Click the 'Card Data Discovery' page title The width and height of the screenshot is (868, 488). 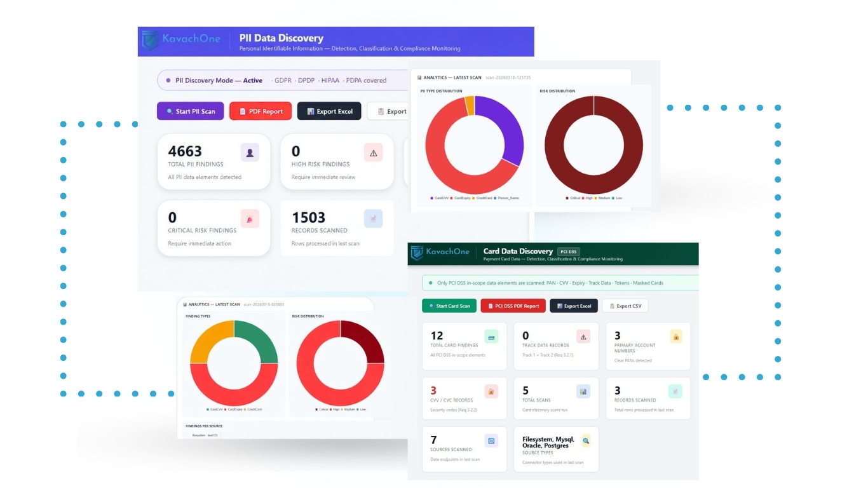518,251
